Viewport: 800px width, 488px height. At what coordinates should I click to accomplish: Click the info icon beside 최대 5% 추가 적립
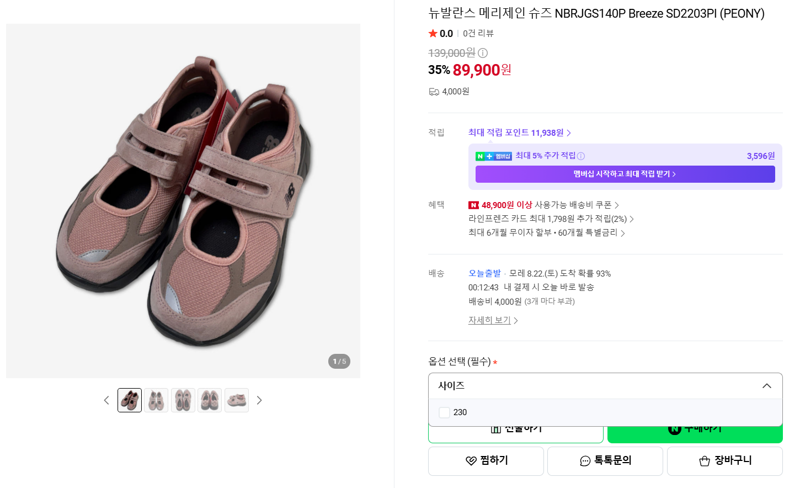click(581, 156)
